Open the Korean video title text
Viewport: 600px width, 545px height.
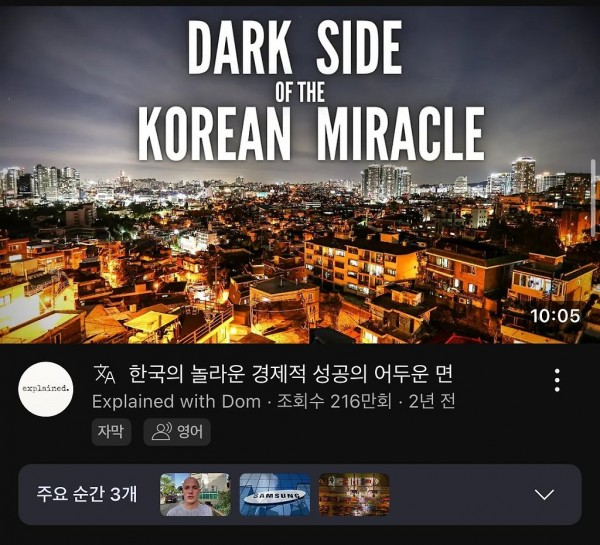click(291, 374)
